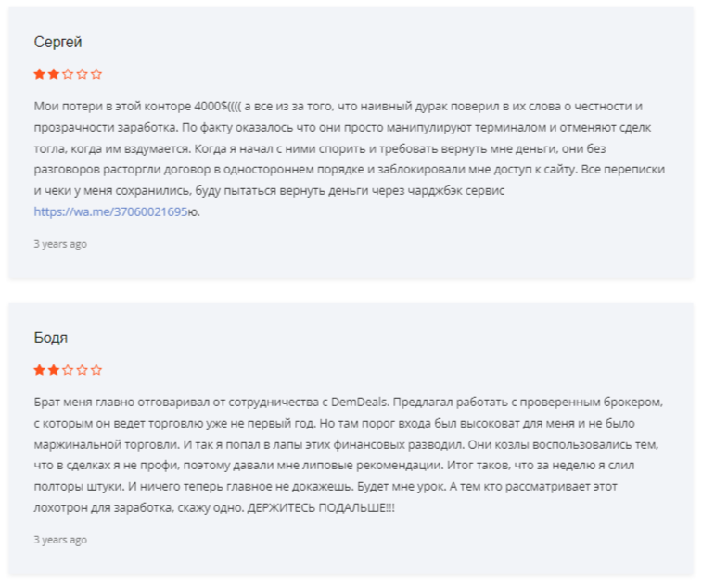Click the third star in Сергей's rating

pos(68,74)
